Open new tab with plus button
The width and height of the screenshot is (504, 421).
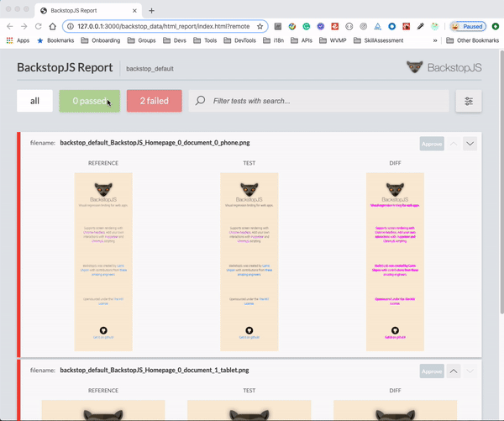(151, 11)
